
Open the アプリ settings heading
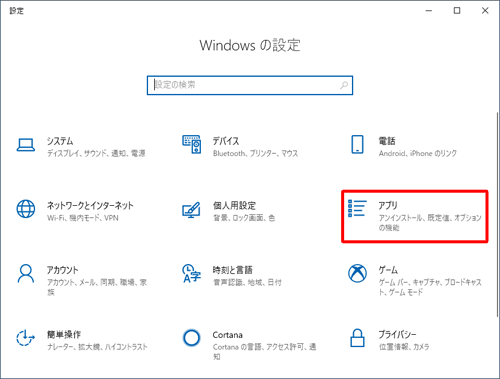(388, 205)
